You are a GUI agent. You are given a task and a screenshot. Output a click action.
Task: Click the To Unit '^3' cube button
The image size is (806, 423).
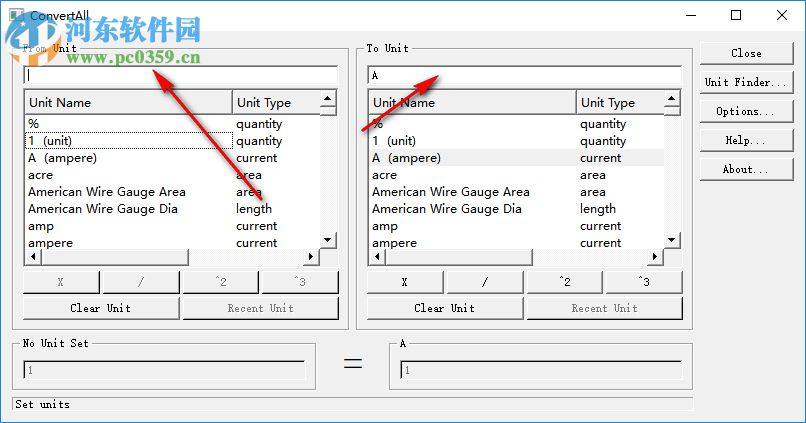[x=644, y=282]
